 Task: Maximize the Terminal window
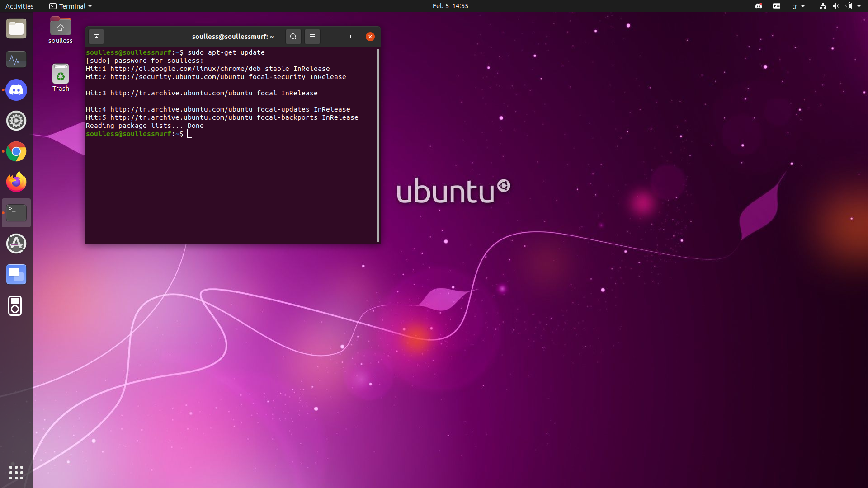[x=352, y=37]
